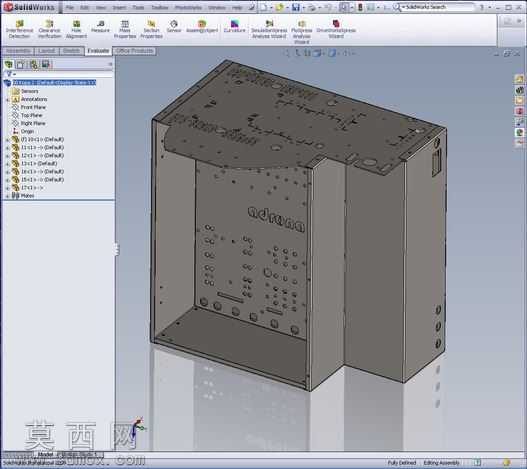
Task: Open the Interference Detection tool
Action: click(19, 29)
